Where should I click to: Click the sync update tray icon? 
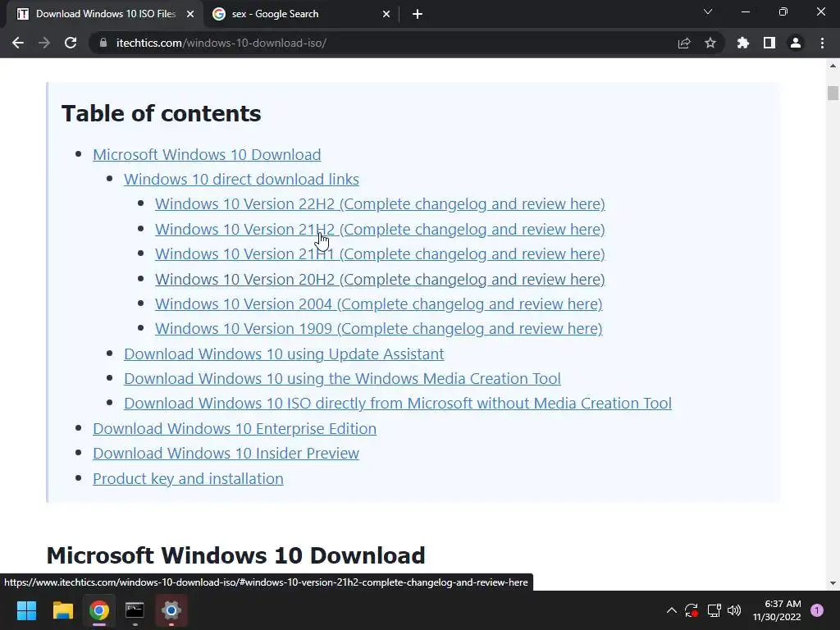692,610
